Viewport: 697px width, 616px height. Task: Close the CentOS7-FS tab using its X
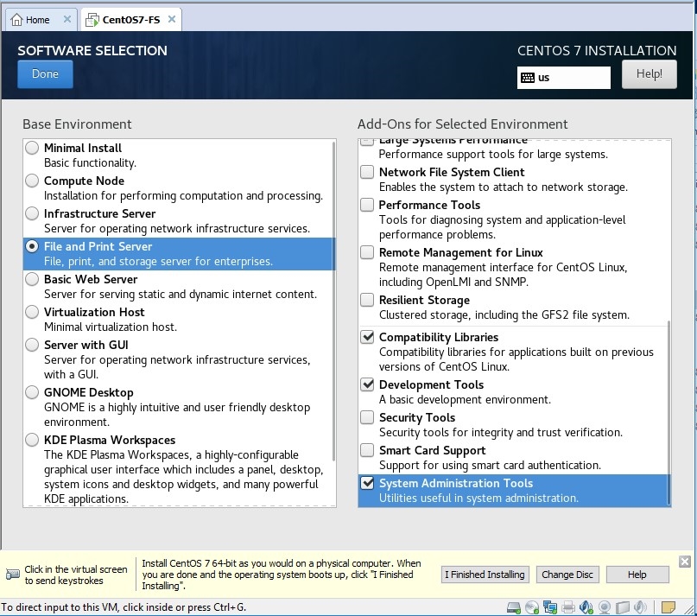click(x=171, y=19)
